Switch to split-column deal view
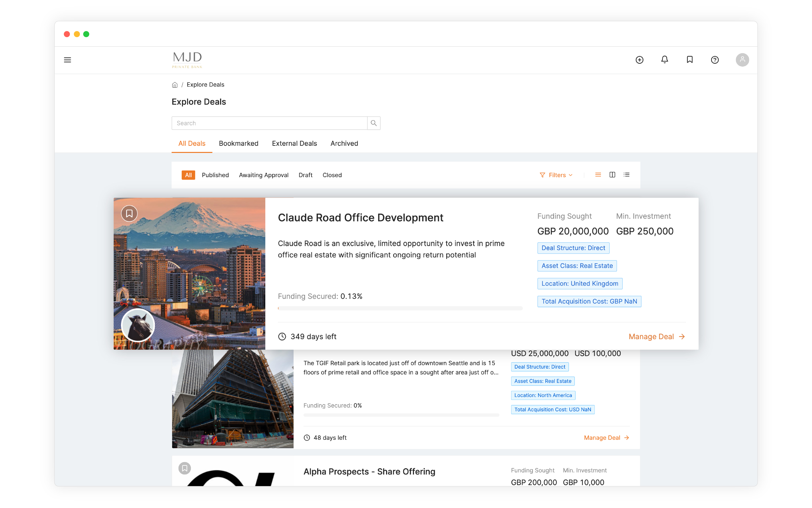Viewport: 812px width, 508px height. tap(612, 175)
